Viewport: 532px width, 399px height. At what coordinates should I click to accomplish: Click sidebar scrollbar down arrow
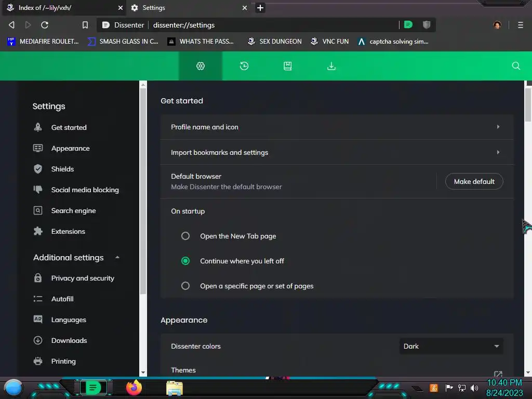(143, 372)
